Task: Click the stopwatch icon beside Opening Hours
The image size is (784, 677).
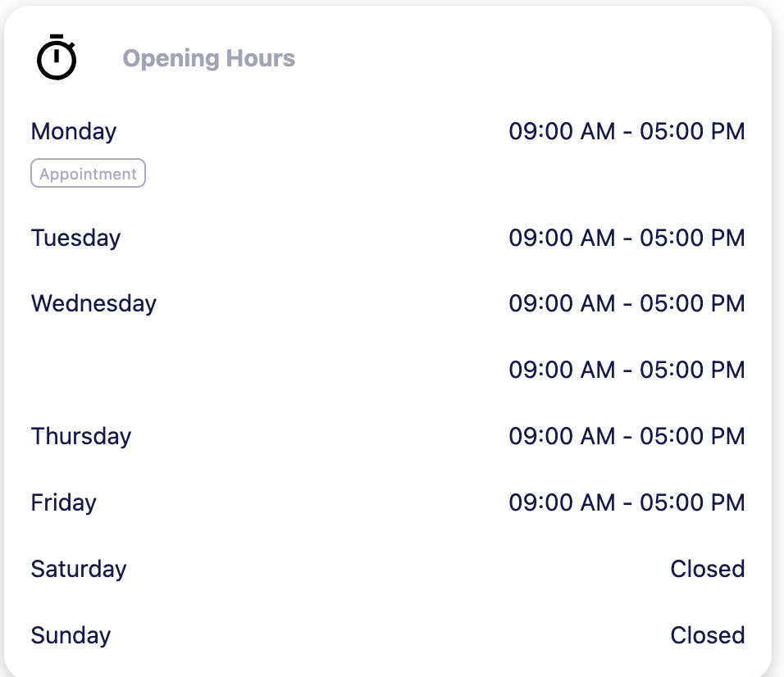Action: tap(57, 58)
